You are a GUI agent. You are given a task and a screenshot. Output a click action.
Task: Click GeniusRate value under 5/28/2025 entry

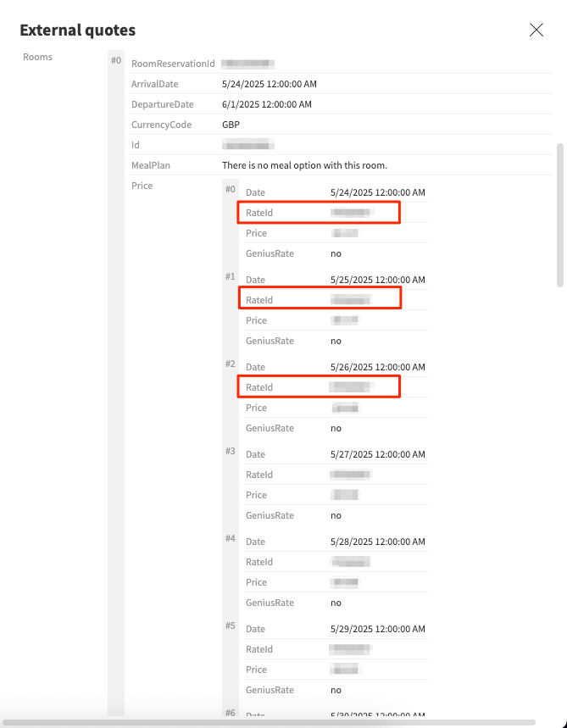point(336,603)
